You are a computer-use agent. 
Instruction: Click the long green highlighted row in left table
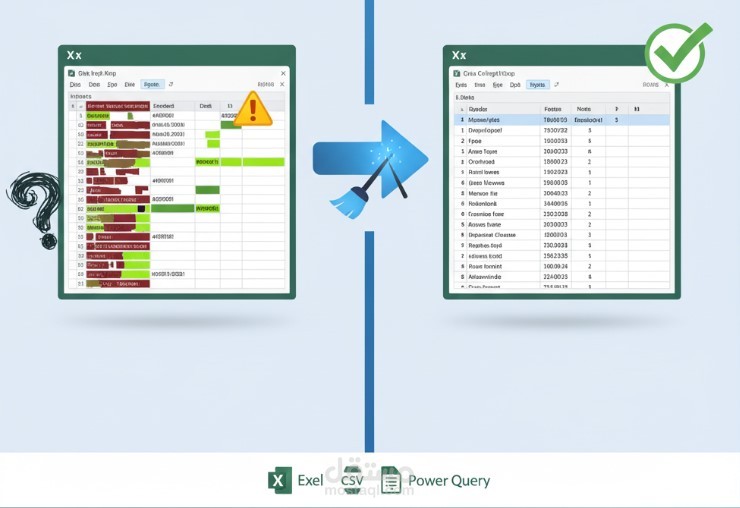pos(240,162)
